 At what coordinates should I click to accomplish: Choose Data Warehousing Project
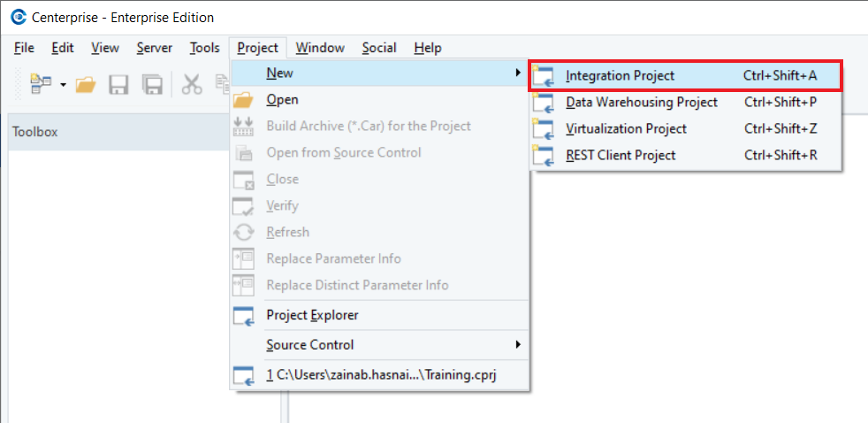(x=641, y=103)
